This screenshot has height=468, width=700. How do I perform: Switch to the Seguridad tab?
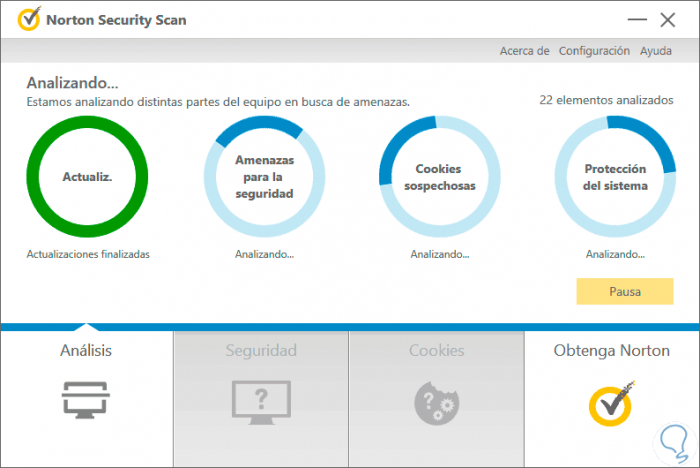pyautogui.click(x=261, y=399)
